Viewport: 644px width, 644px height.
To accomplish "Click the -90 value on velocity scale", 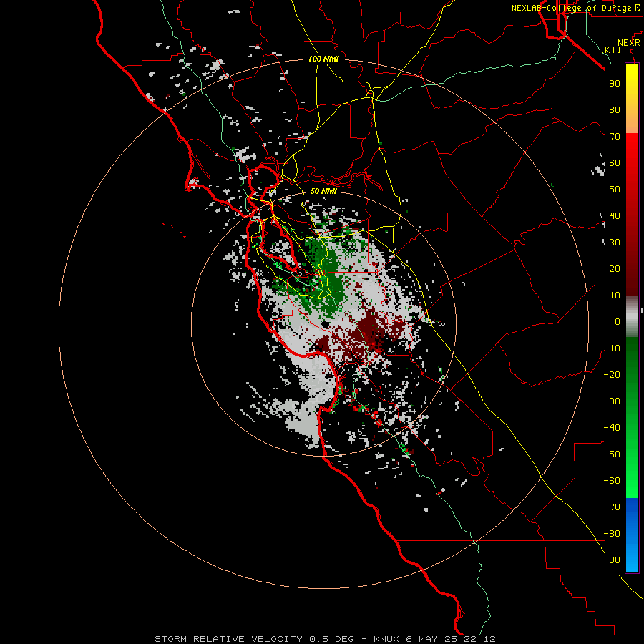I will [x=612, y=560].
